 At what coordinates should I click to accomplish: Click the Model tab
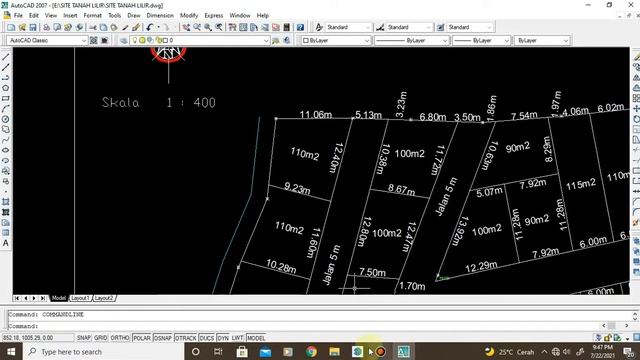click(58, 298)
